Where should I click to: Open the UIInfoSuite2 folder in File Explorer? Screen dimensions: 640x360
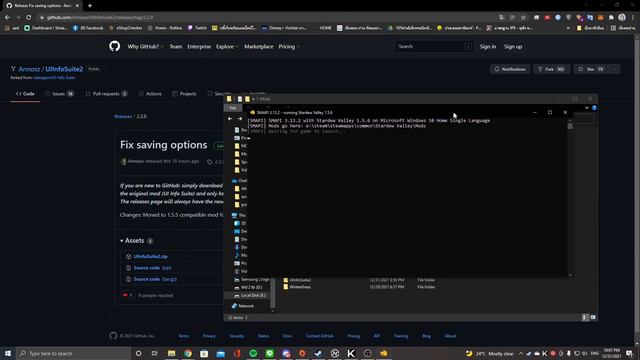[x=300, y=280]
